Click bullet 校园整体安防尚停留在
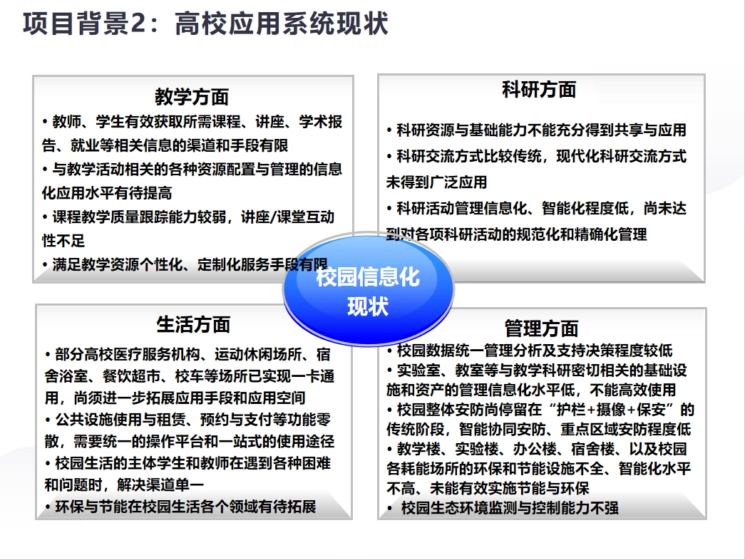The image size is (745, 560). (540, 420)
